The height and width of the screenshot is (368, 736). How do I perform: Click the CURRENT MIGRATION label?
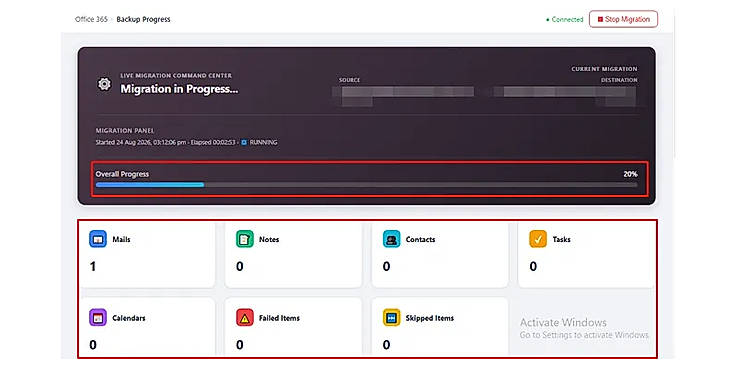point(605,69)
